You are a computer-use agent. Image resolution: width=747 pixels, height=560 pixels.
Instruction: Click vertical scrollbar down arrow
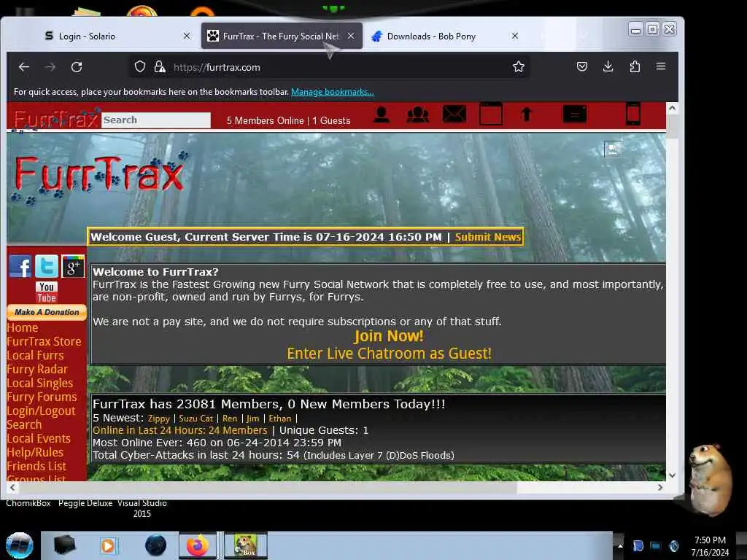[x=672, y=475]
